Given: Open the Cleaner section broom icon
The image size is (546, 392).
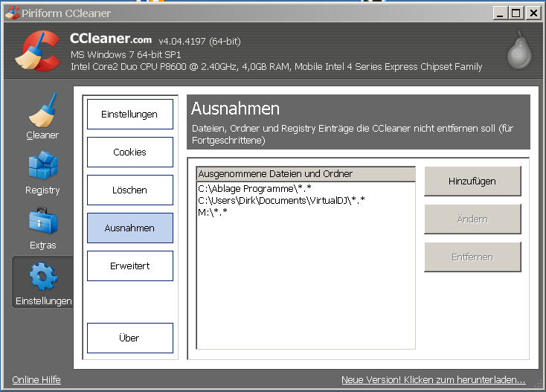Looking at the screenshot, I should point(42,109).
